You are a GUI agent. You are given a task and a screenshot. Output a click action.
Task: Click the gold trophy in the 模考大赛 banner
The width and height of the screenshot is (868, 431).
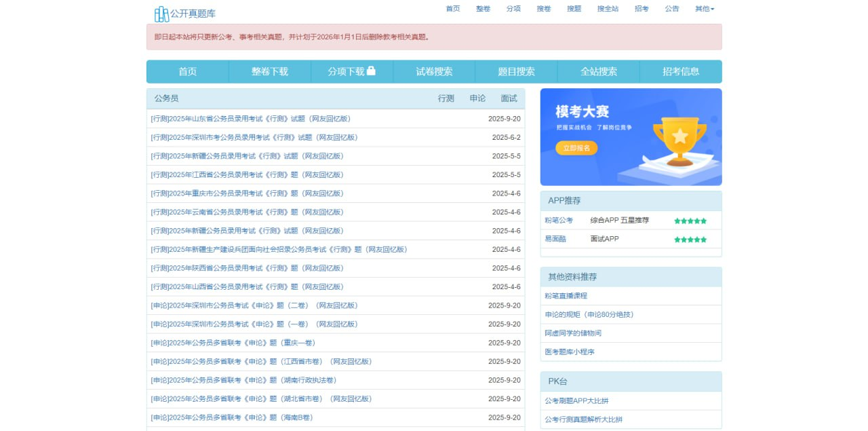click(679, 140)
